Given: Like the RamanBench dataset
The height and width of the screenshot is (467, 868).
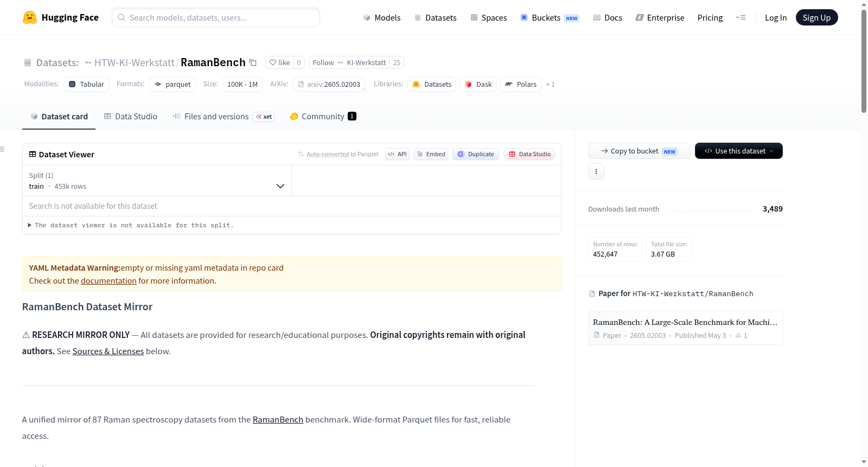Looking at the screenshot, I should (x=279, y=62).
